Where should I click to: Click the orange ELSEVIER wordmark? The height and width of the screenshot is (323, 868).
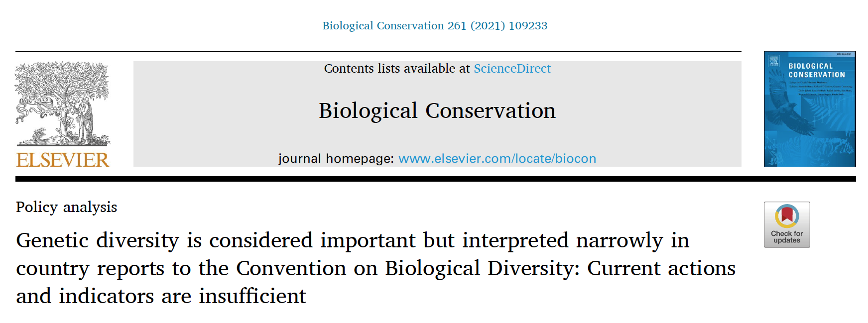point(63,160)
